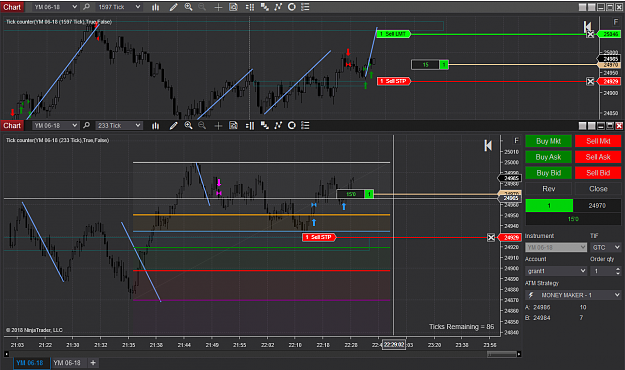The width and height of the screenshot is (625, 370).
Task: Zoom out on the 233 Tick chart
Action: coord(202,126)
